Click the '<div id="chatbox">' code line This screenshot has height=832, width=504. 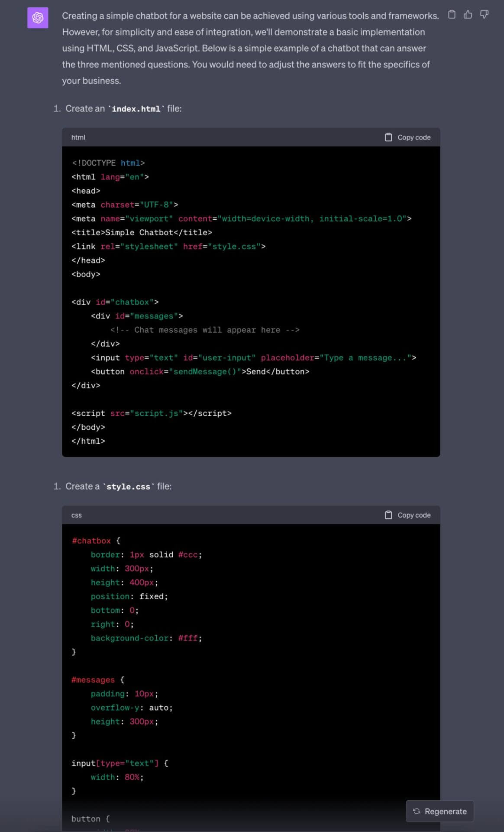[x=115, y=302]
